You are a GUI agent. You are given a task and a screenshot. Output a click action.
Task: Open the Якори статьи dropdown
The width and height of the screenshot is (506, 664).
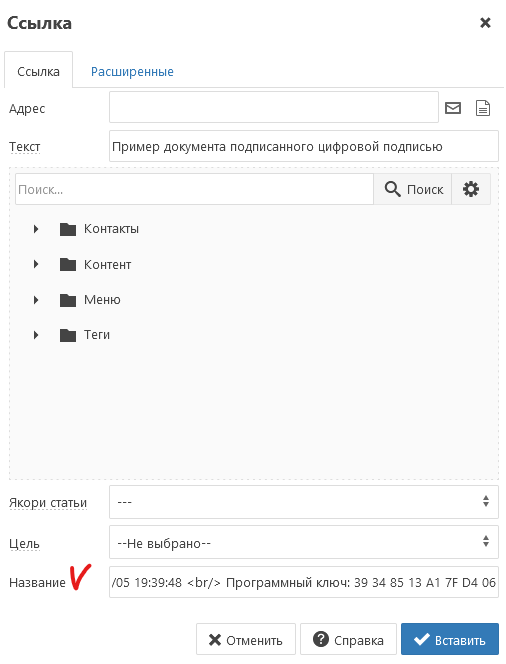tap(304, 502)
